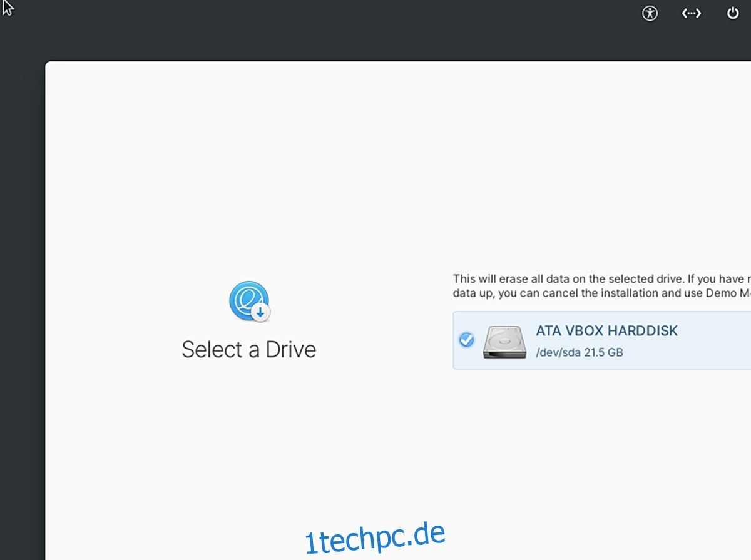Select the hard disk drive icon
The image size is (751, 560).
coord(504,341)
